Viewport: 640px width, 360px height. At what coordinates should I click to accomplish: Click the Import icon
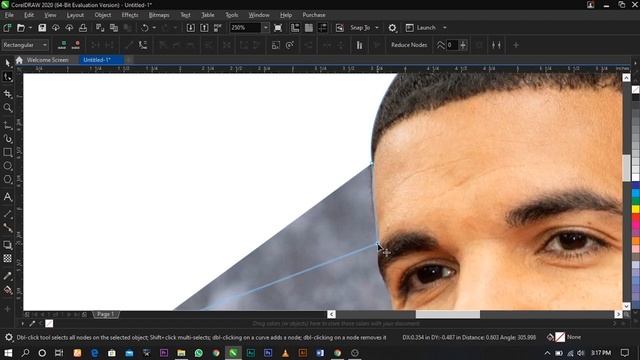(191, 28)
